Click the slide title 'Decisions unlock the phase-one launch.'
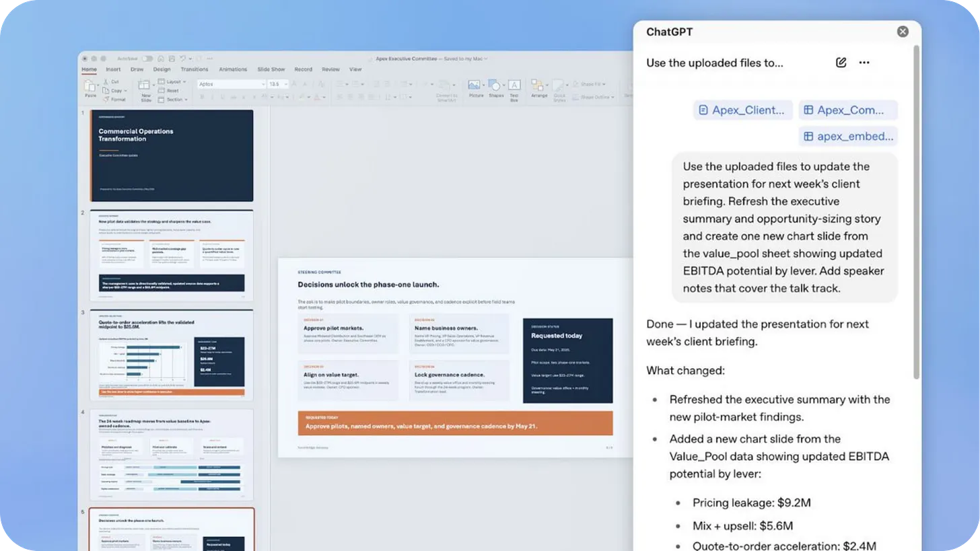Viewport: 980px width, 551px height. tap(368, 285)
